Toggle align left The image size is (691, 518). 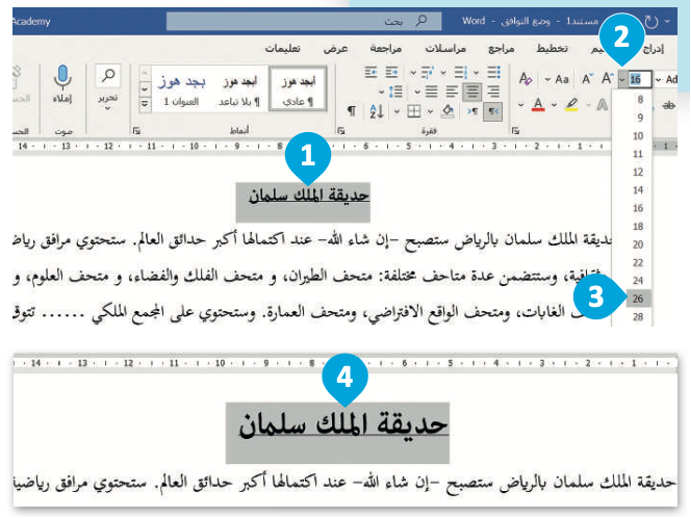click(451, 92)
